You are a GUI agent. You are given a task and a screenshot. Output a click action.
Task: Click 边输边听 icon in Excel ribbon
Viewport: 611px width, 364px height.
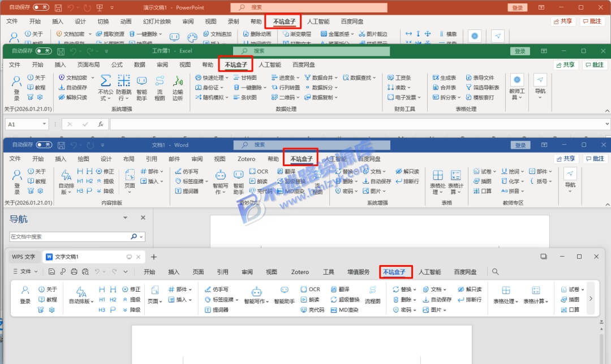pos(178,81)
